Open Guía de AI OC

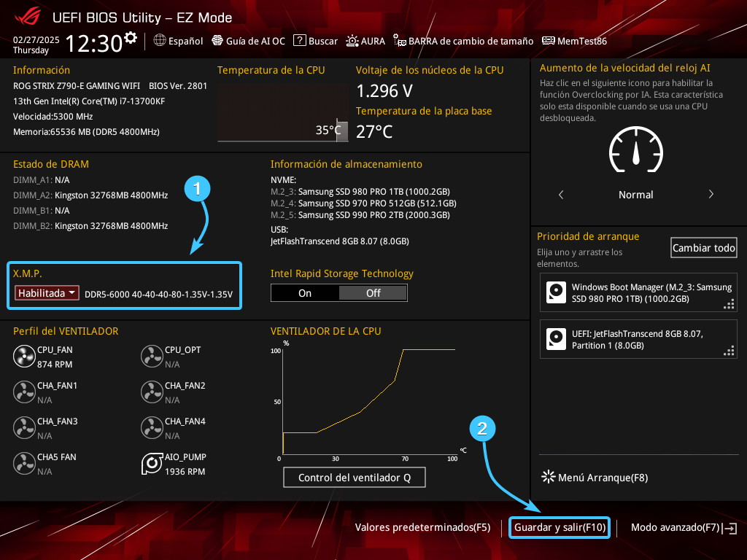(248, 41)
